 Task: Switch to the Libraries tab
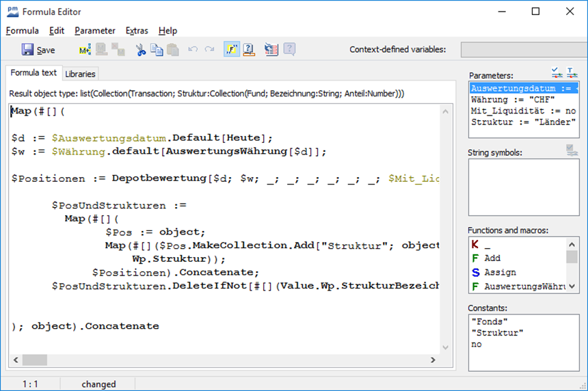coord(80,74)
